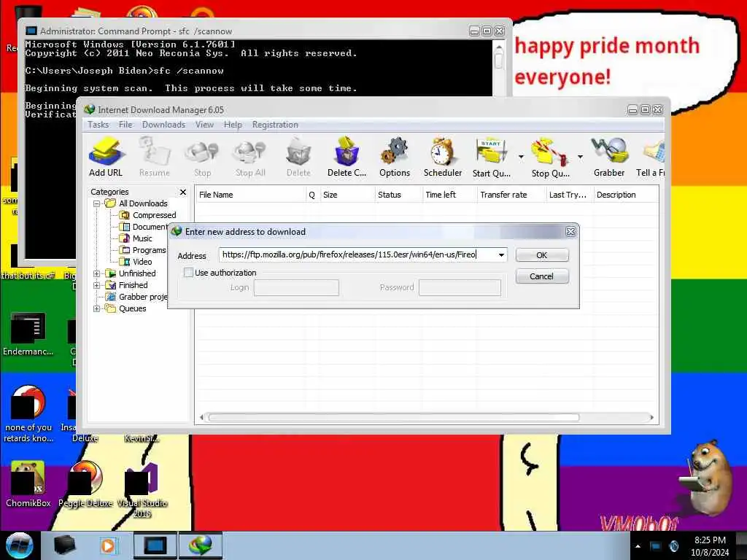
Task: Enable the Use authorization checkbox
Action: click(x=189, y=273)
